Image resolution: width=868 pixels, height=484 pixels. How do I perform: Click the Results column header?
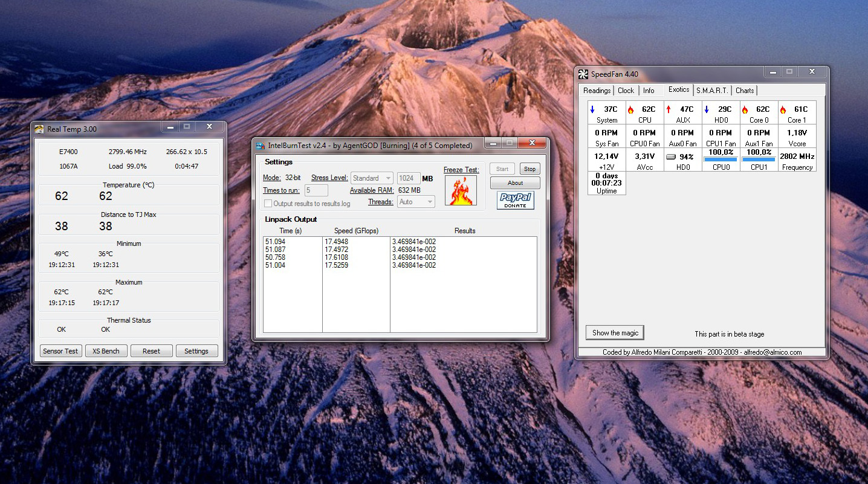click(x=465, y=231)
